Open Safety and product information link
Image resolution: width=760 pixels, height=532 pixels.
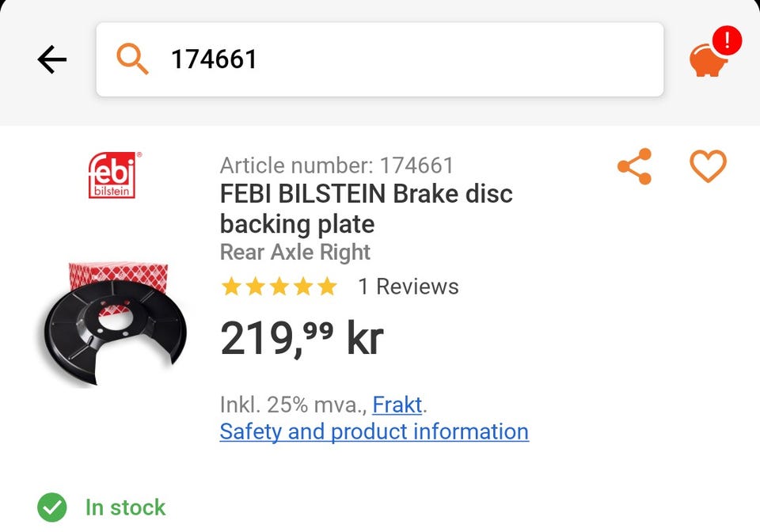(x=374, y=431)
